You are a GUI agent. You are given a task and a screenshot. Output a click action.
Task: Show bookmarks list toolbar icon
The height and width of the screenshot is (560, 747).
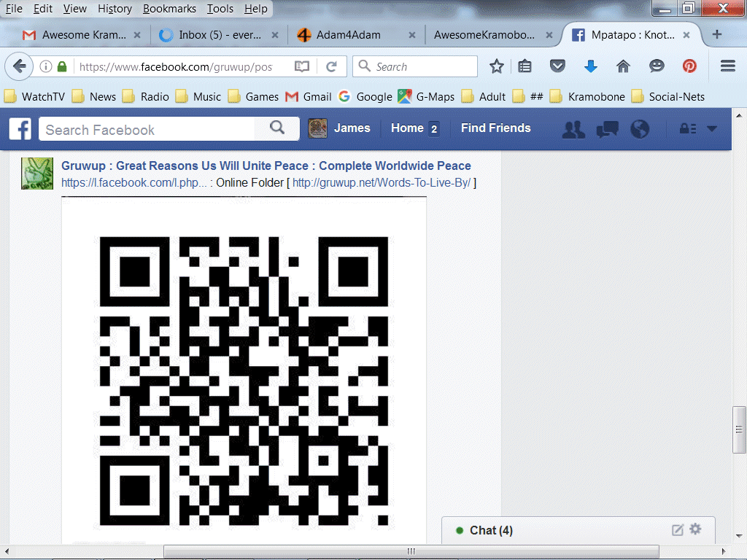[525, 66]
